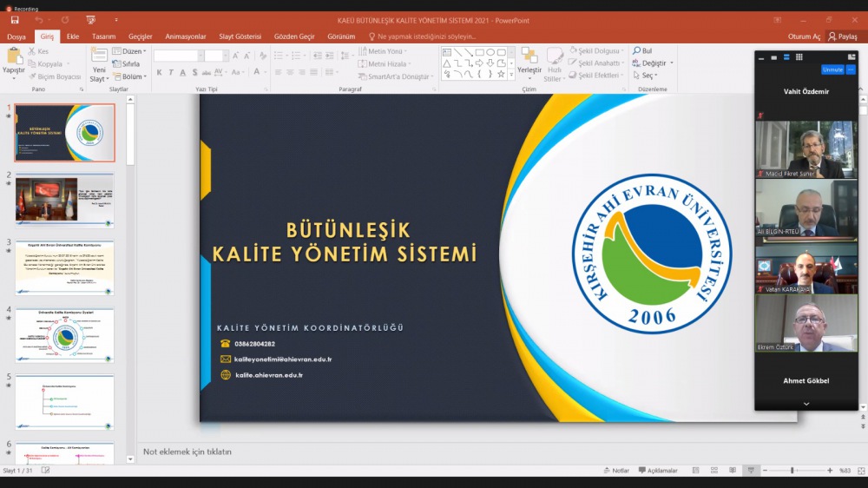This screenshot has width=868, height=488.
Task: Click Sıfırla reset slide button
Action: click(x=126, y=63)
